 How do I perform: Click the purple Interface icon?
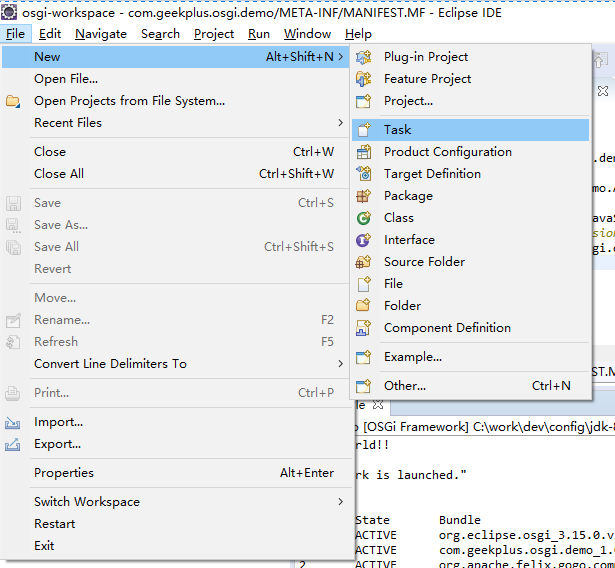[364, 240]
